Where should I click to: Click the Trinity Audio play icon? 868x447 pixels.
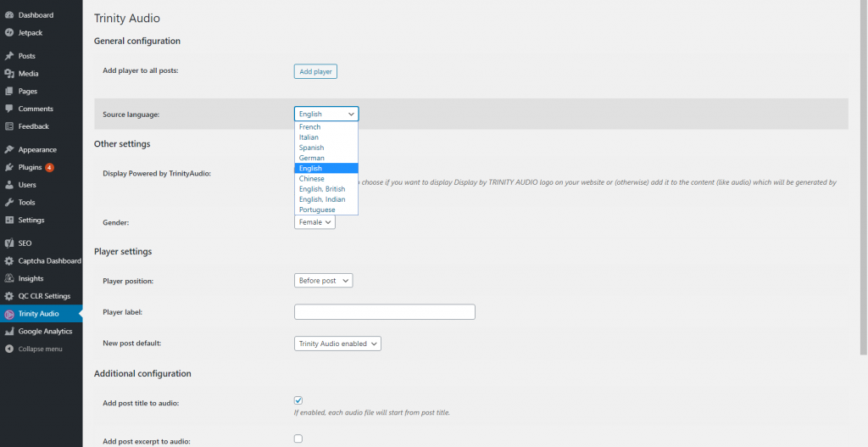point(8,314)
